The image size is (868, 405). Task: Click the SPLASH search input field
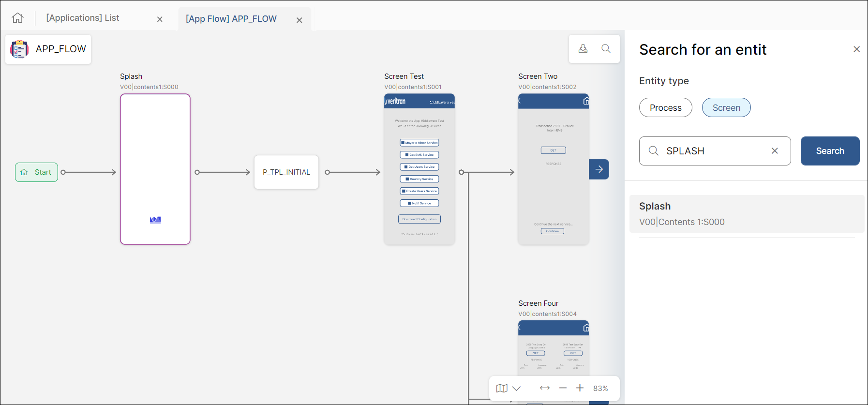(x=715, y=151)
